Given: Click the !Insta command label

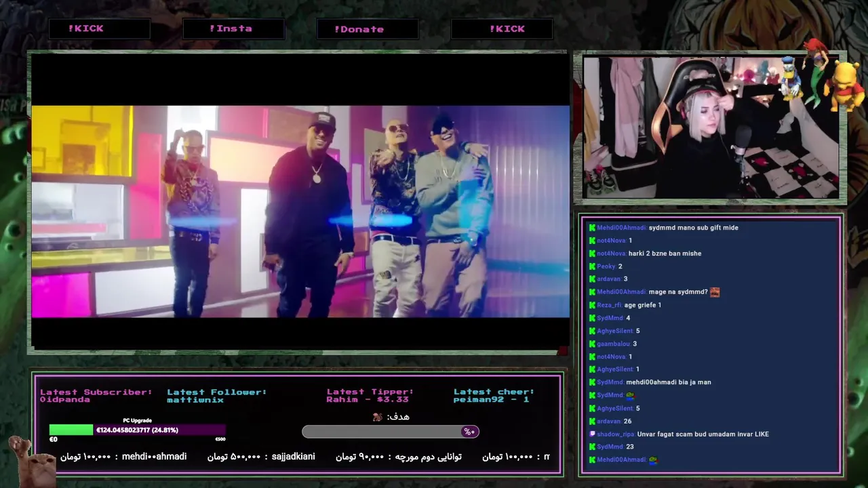Looking at the screenshot, I should (231, 28).
